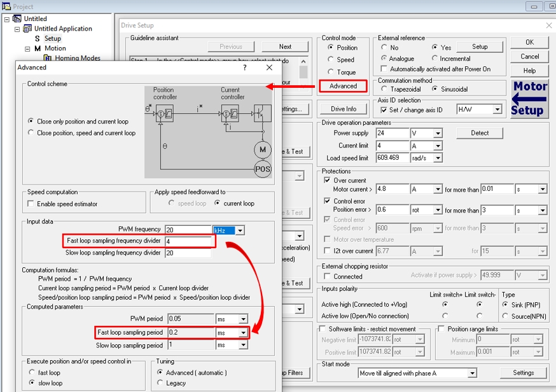Click the Power supply value field
The width and height of the screenshot is (556, 392).
(393, 133)
